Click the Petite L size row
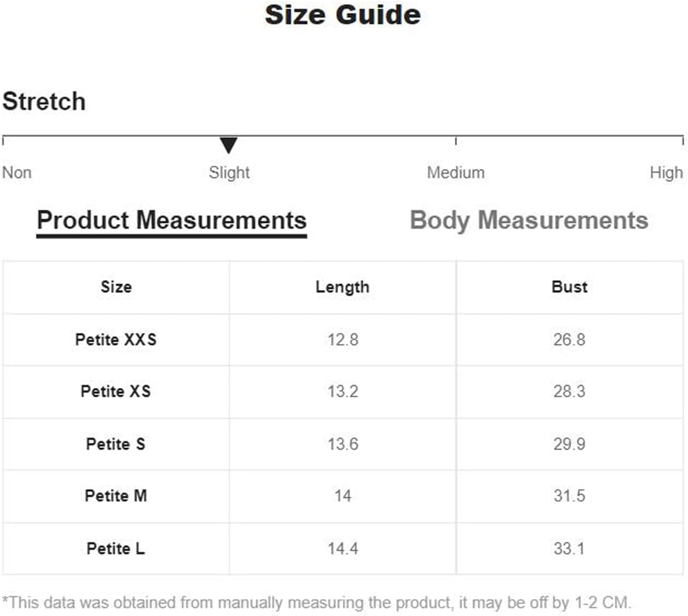Screen dimensions: 688x616 pos(343,549)
